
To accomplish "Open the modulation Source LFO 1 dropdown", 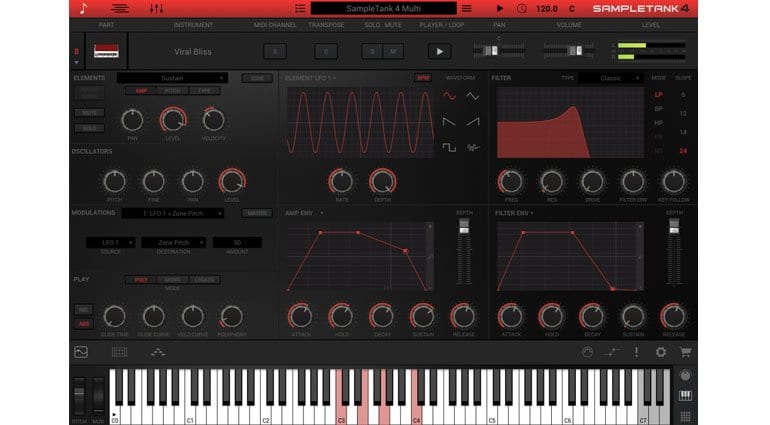I will [110, 242].
